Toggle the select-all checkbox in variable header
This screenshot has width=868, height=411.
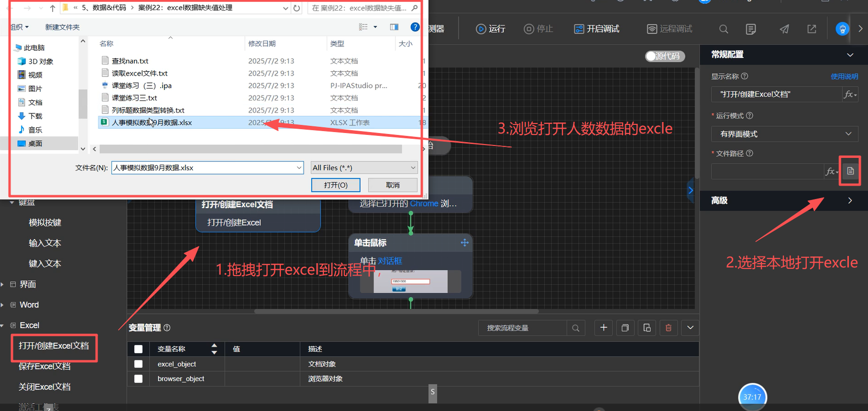coord(138,349)
